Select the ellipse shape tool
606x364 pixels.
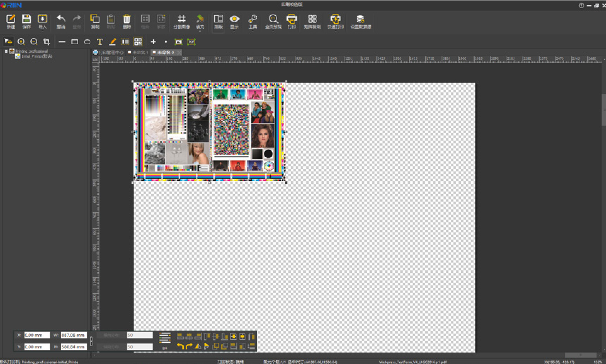(x=87, y=42)
